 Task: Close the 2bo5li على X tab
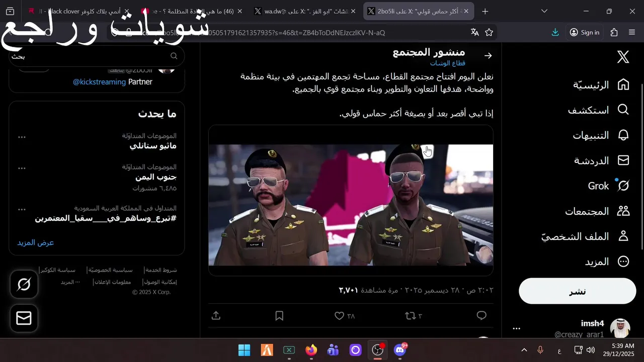466,11
